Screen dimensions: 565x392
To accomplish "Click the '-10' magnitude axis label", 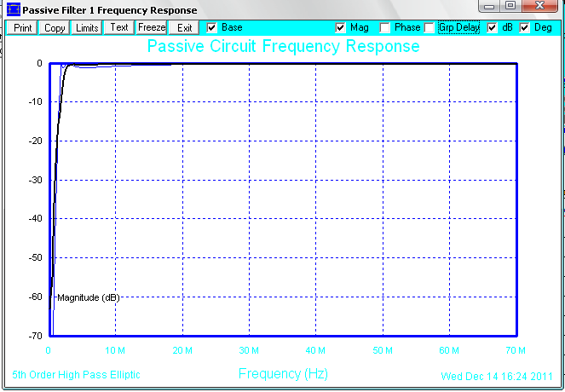I will [x=35, y=102].
